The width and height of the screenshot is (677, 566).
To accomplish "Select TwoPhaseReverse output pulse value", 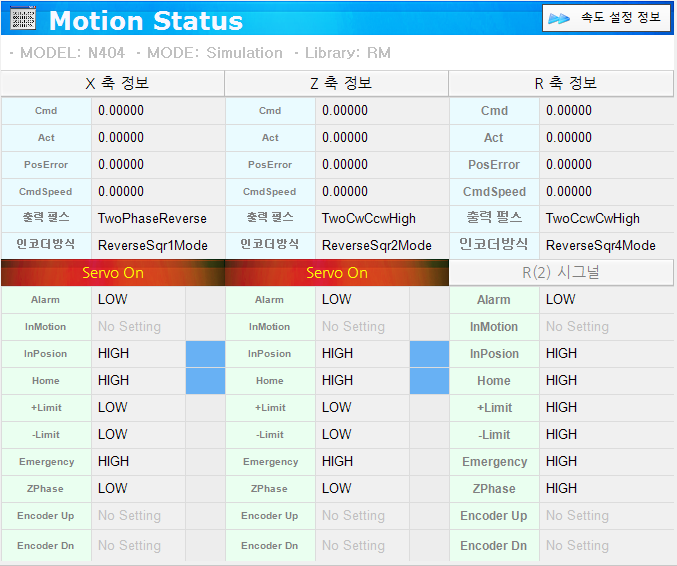I will pos(152,218).
